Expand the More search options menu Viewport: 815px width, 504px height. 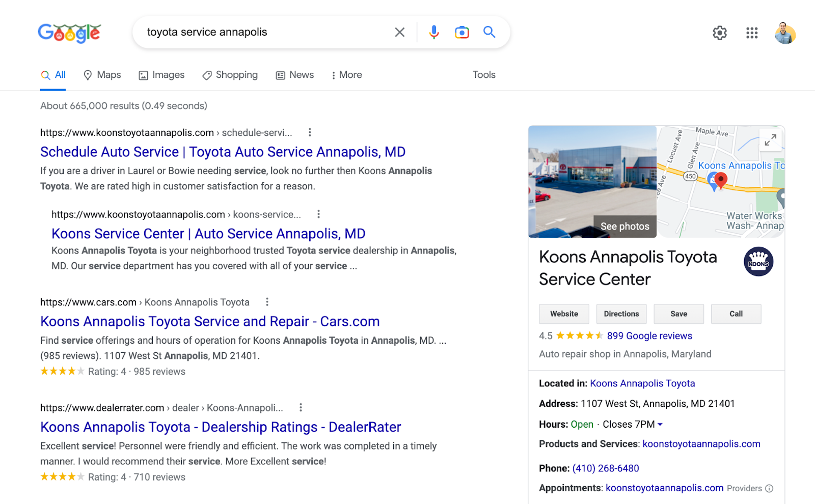tap(346, 75)
